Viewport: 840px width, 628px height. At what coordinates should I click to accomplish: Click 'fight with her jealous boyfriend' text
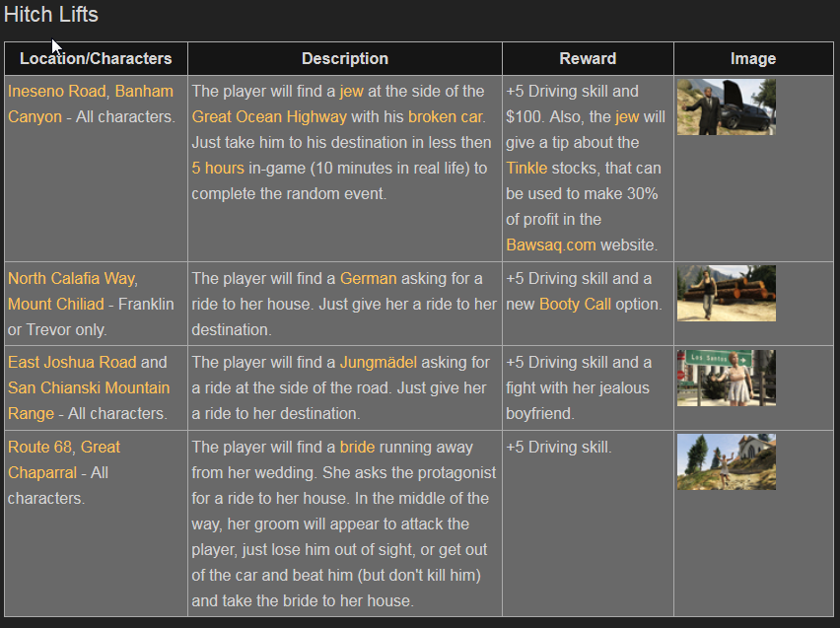[x=578, y=401]
